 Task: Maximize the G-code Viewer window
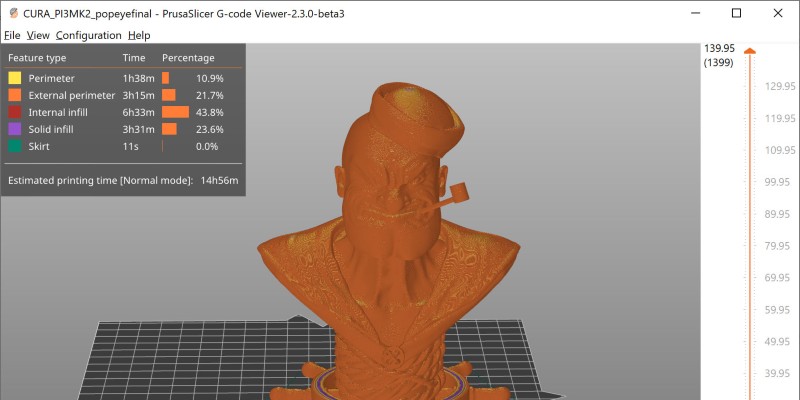736,13
